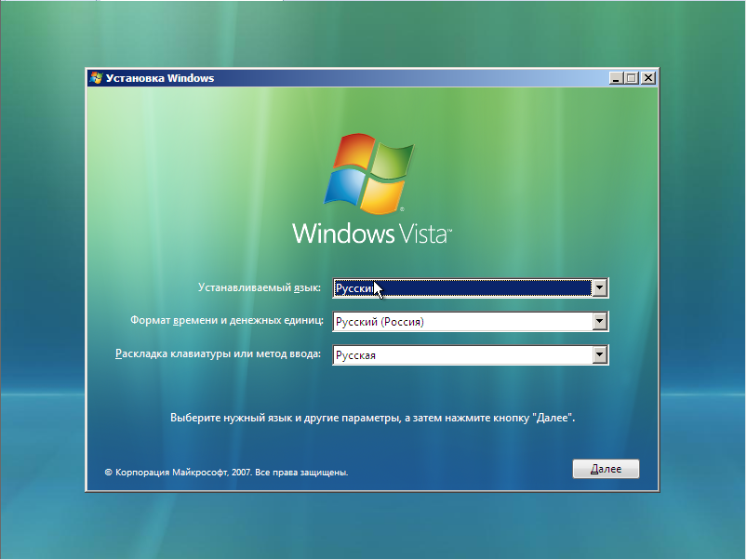Click the Устанавливаемый язык label
The image size is (747, 560).
260,287
